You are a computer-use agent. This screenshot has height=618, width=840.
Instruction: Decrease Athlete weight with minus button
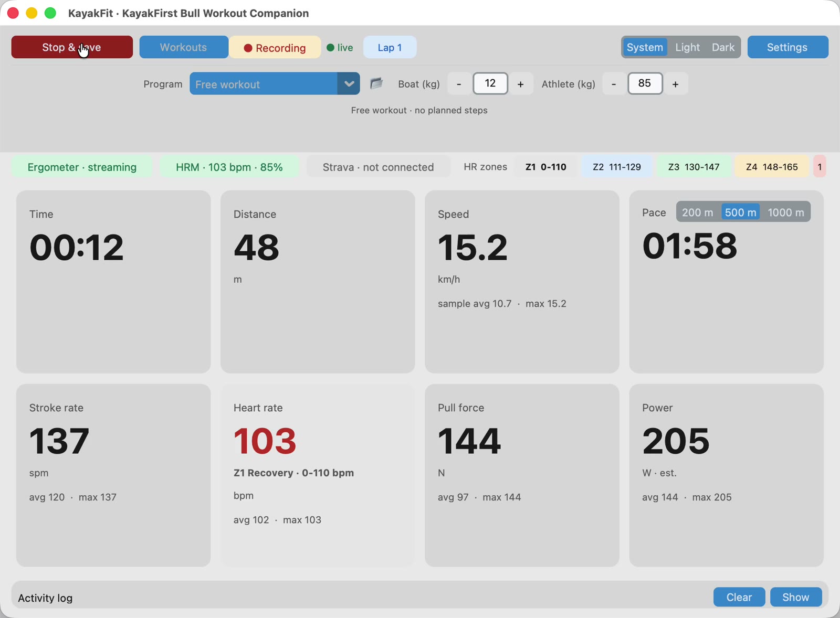[x=614, y=84]
